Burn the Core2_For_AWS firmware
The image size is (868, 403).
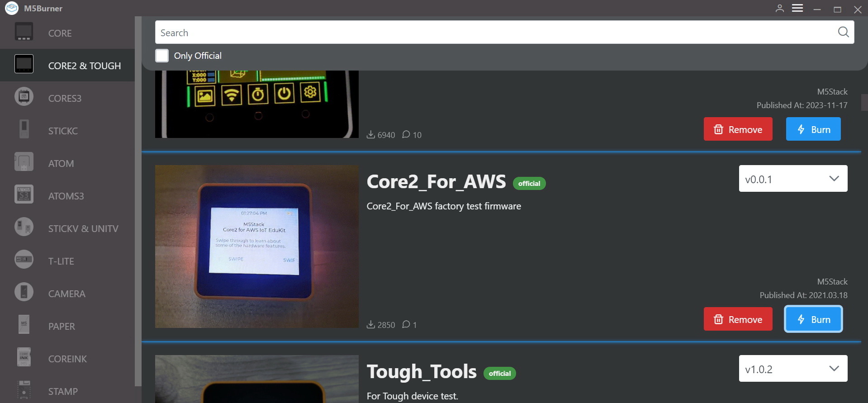[x=813, y=319]
